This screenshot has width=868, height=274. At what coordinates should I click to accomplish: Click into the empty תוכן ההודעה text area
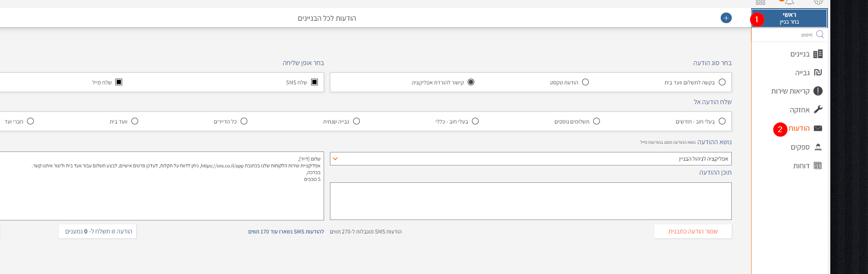pyautogui.click(x=530, y=201)
